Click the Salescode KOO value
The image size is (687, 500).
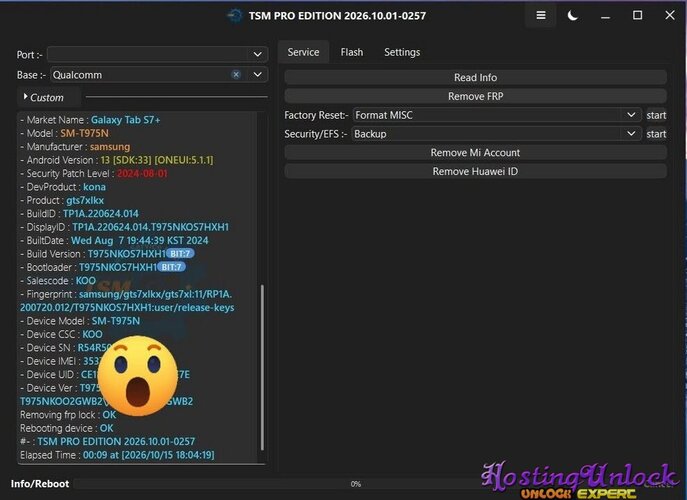(x=85, y=280)
